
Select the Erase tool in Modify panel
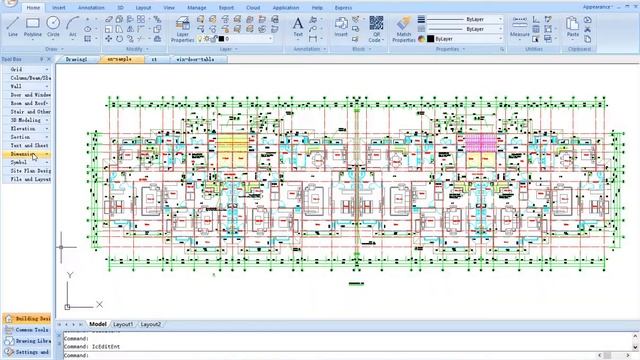[x=108, y=19]
